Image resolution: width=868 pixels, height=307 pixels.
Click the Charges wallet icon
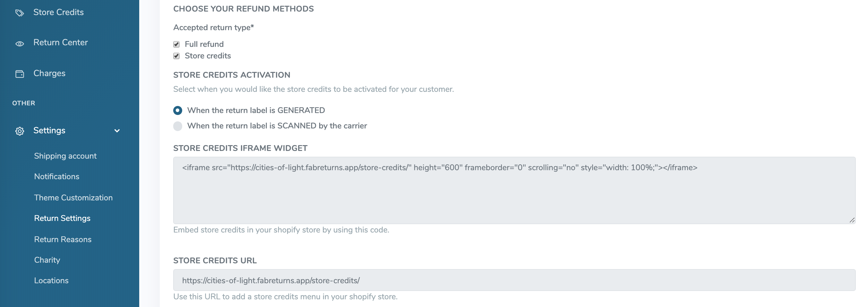click(x=20, y=74)
